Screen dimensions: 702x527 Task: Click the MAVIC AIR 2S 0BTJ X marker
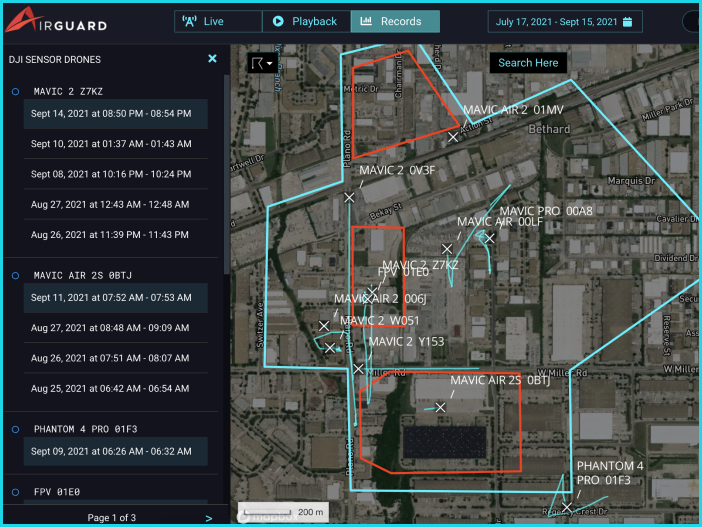[x=441, y=407]
